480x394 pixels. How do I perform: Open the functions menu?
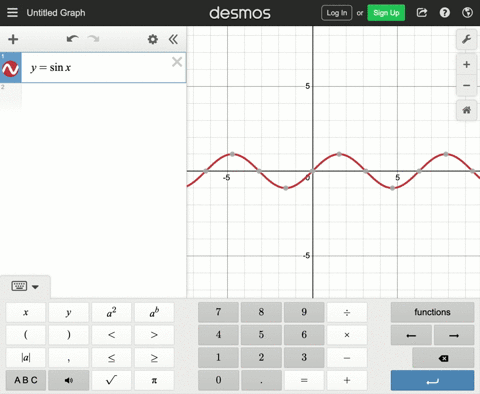[x=432, y=312]
